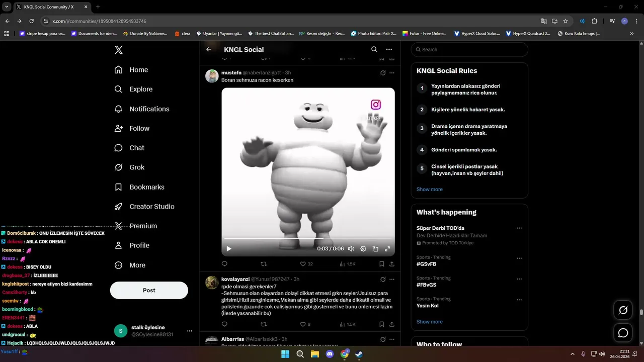Open mustafa's profile avatar
This screenshot has height=362, width=644.
212,76
